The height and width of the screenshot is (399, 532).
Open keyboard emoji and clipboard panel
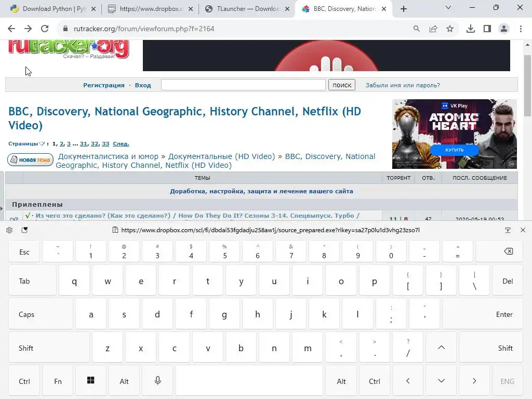tap(25, 230)
